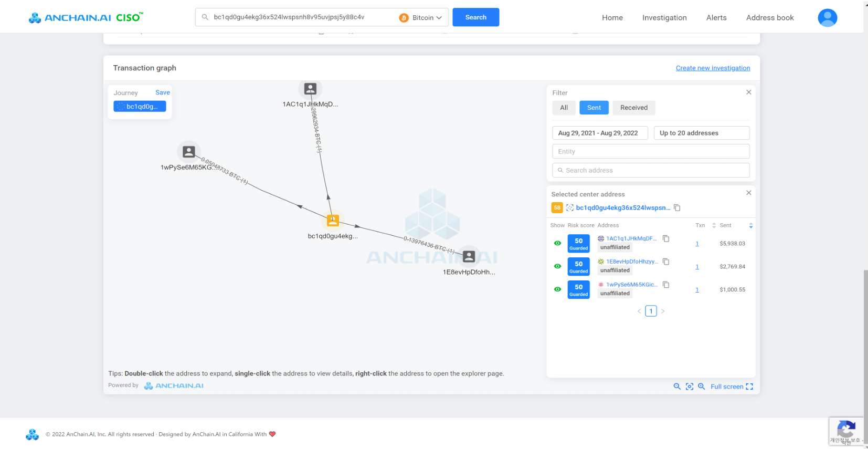The image size is (868, 449).
Task: Copy address 1AC1q1JHkMqDF
Action: [666, 238]
